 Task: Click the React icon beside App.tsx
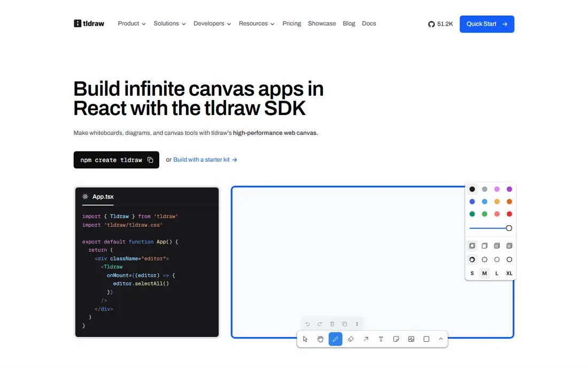(x=86, y=196)
